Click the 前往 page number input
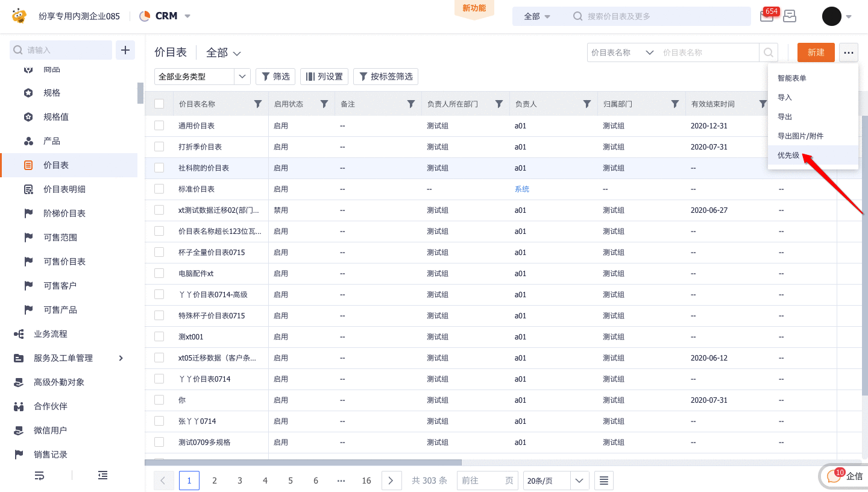The width and height of the screenshot is (868, 492). pyautogui.click(x=487, y=481)
